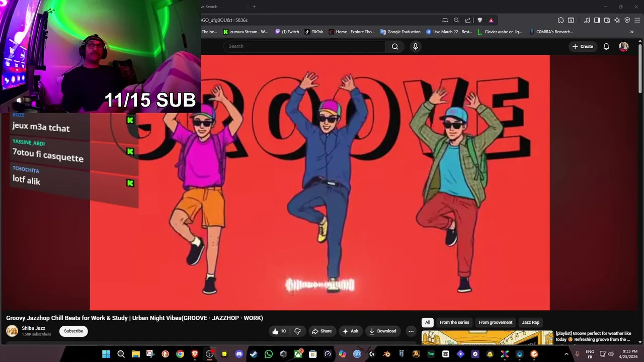Open Brave Leo AI sparkle icon

click(x=617, y=20)
